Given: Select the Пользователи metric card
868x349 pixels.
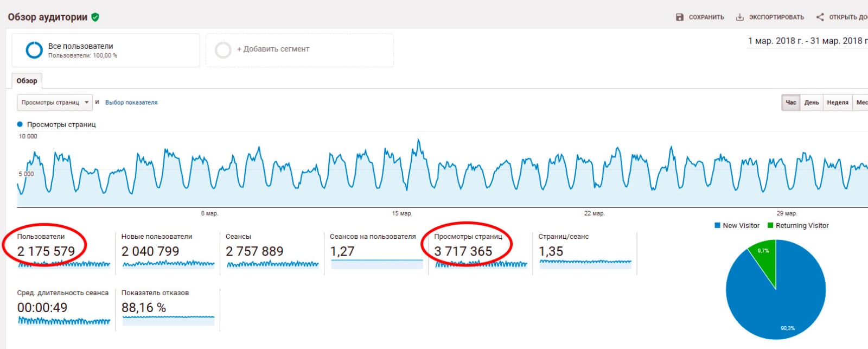Looking at the screenshot, I should 46,251.
